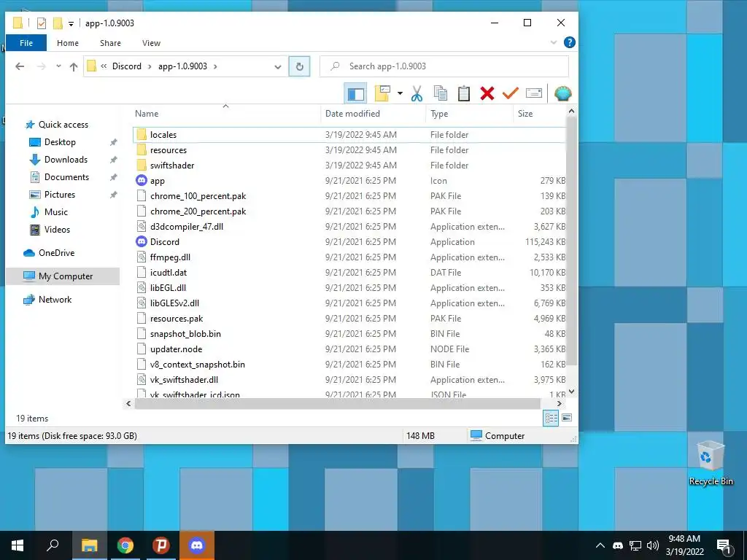Select the ffmpeg.dll file
Image resolution: width=747 pixels, height=560 pixels.
(349, 257)
